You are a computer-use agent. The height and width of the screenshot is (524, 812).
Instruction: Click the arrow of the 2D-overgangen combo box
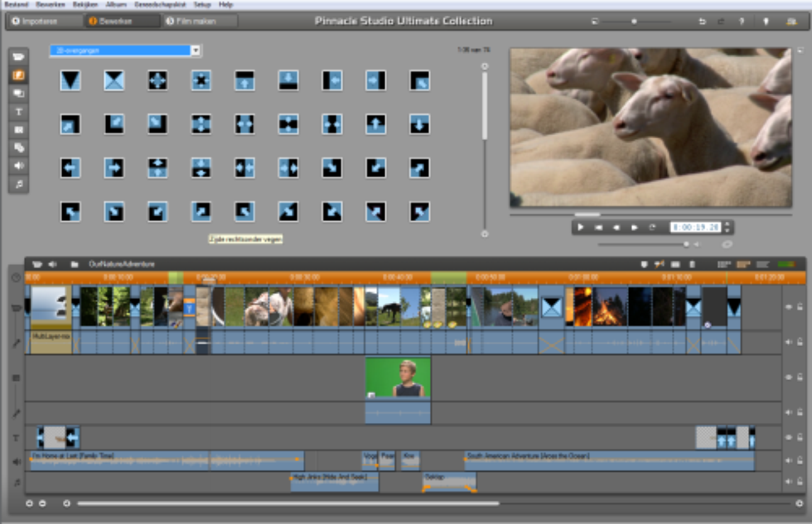coord(196,50)
